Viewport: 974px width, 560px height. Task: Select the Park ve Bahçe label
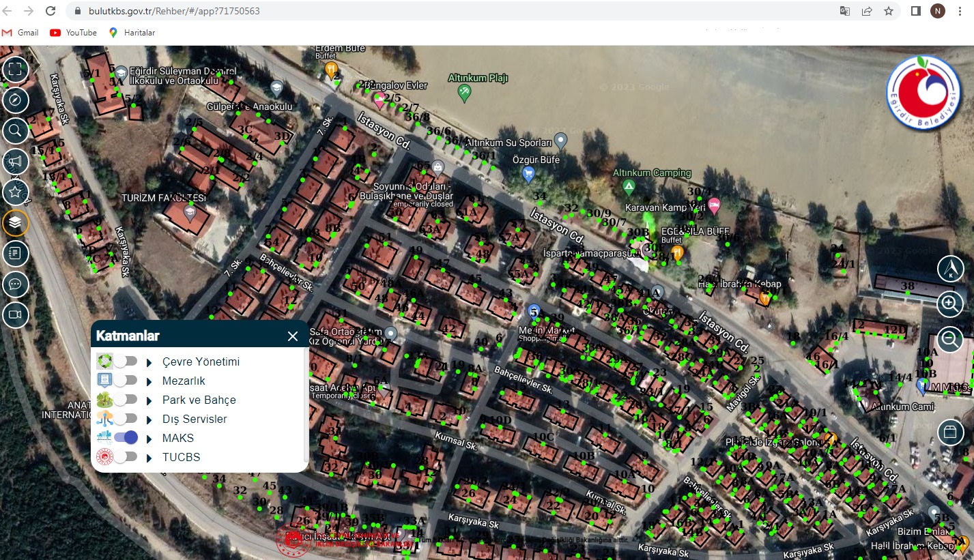point(199,400)
